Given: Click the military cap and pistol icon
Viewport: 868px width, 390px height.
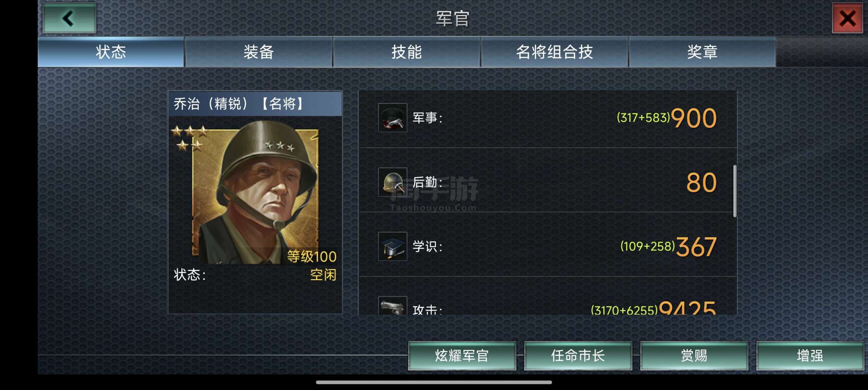Looking at the screenshot, I should click(393, 118).
